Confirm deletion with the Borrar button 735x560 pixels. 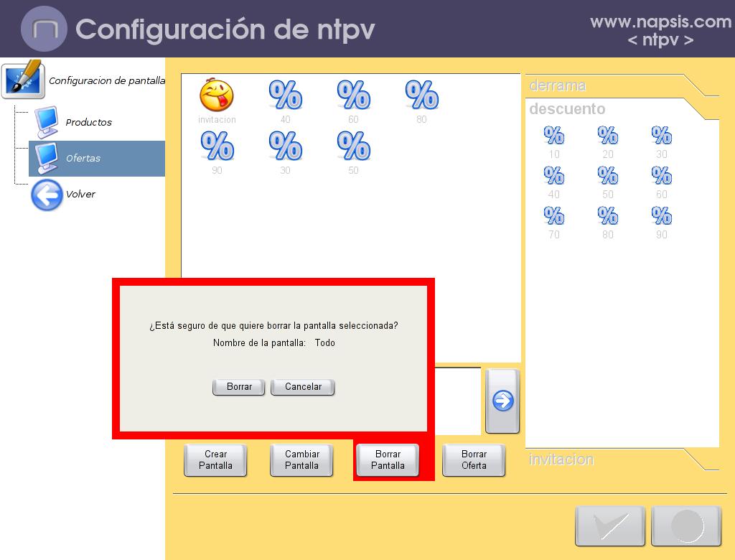(239, 387)
